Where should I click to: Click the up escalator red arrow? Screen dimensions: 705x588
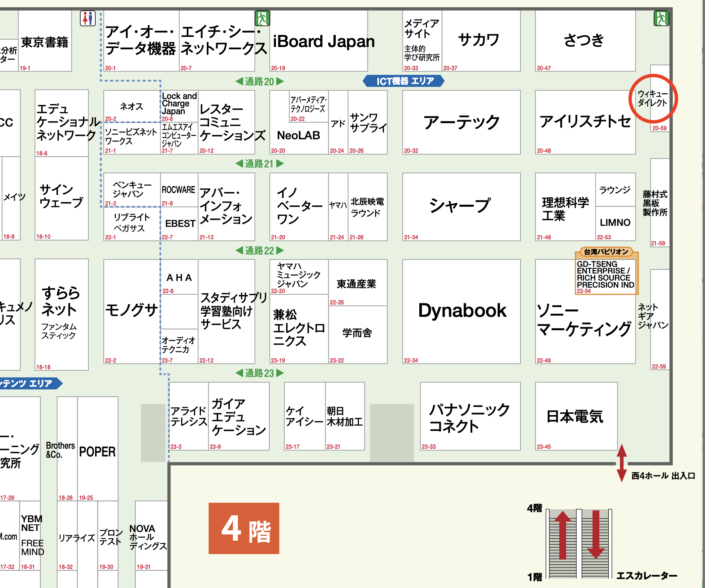click(x=563, y=535)
